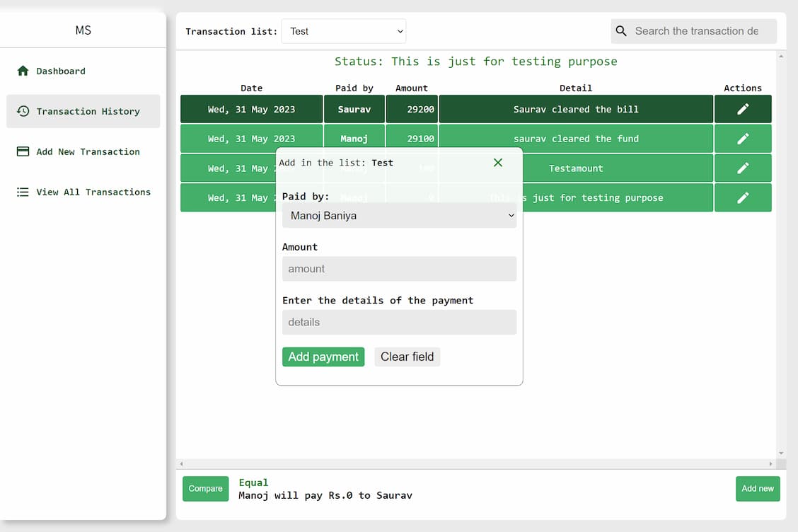The width and height of the screenshot is (798, 532).
Task: Click the Compare button
Action: [x=206, y=489]
